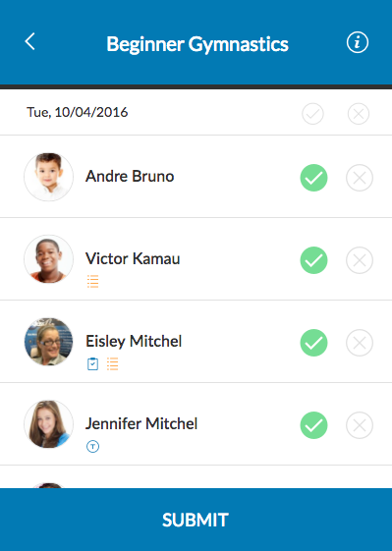
Task: Submit the attendance
Action: [x=196, y=520]
